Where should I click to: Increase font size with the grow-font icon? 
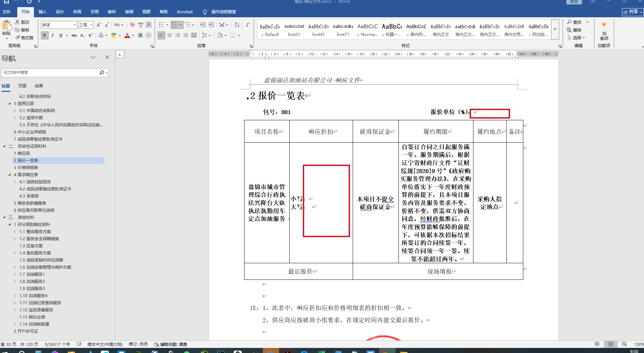99,25
